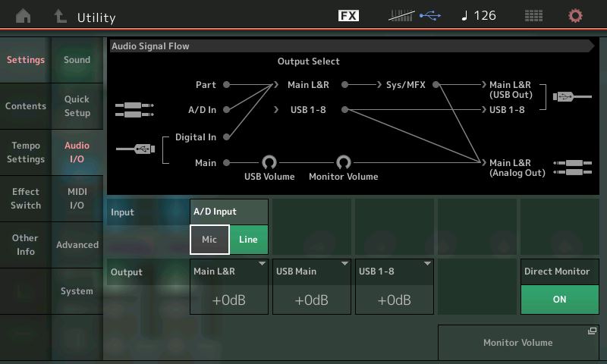
Task: Switch to the Audio I/O sub-tab
Action: (77, 152)
